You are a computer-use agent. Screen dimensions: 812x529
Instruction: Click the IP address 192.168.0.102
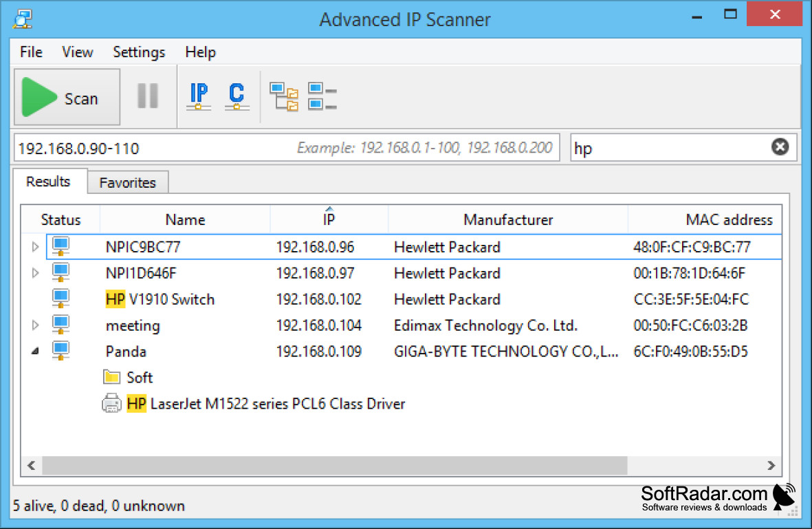318,299
